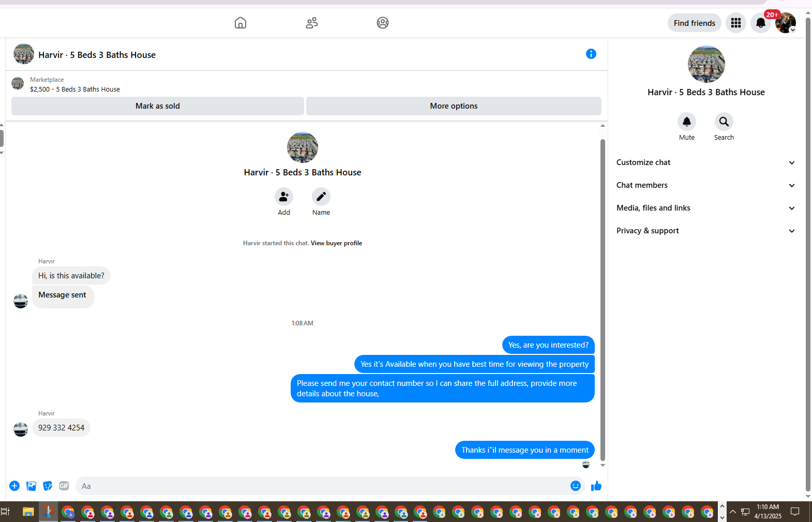The width and height of the screenshot is (812, 522).
Task: Choose a sticker with the sticker icon
Action: pyautogui.click(x=48, y=486)
